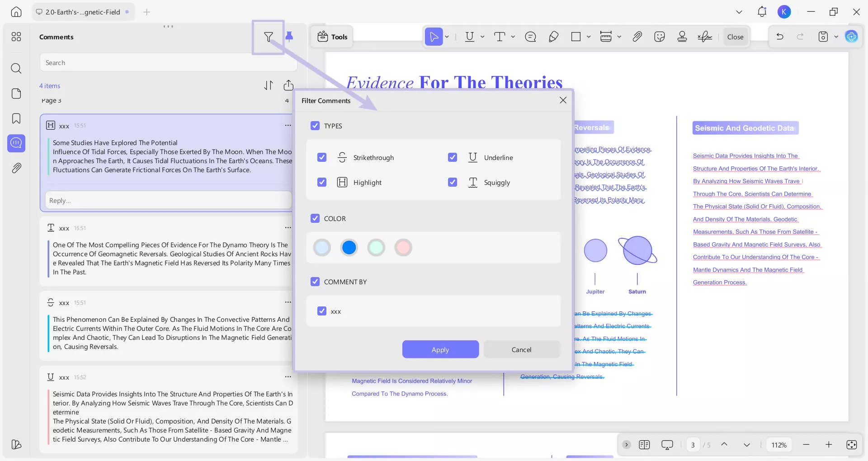This screenshot has height=461, width=868.
Task: Click the Reply field in highlight comment
Action: coord(168,200)
